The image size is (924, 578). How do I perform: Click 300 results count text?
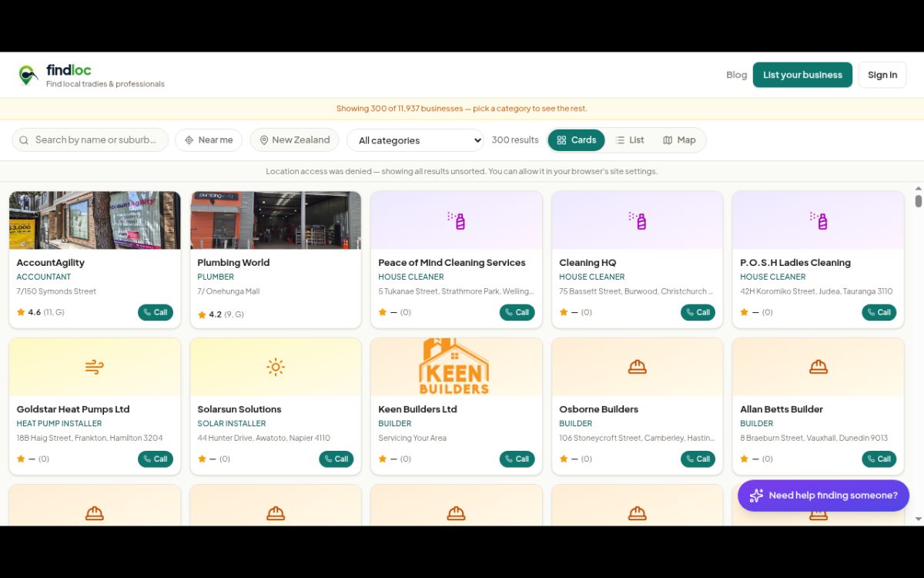pos(515,140)
